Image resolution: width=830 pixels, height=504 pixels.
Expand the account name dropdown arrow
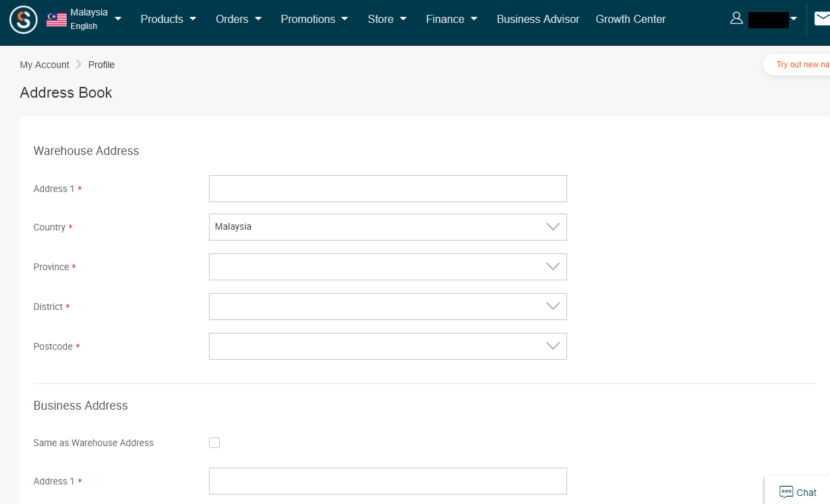click(794, 19)
